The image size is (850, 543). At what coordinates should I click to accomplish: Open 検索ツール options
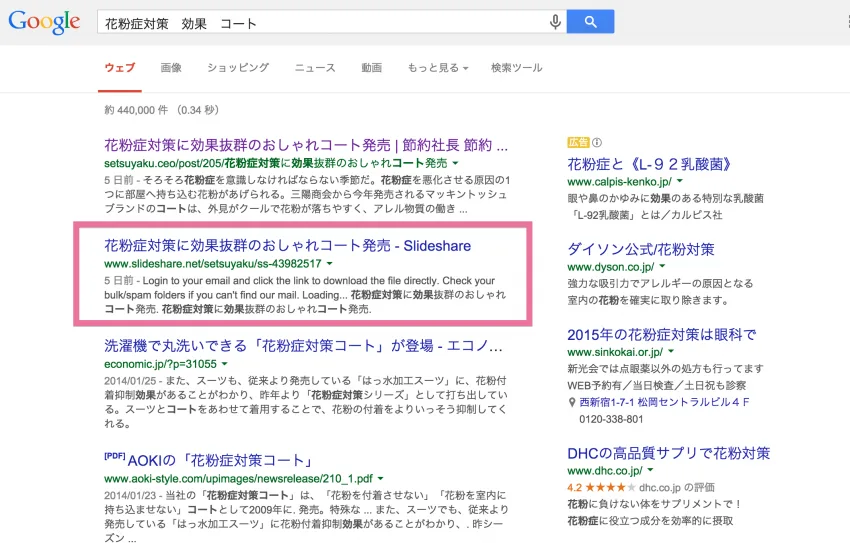click(x=517, y=68)
